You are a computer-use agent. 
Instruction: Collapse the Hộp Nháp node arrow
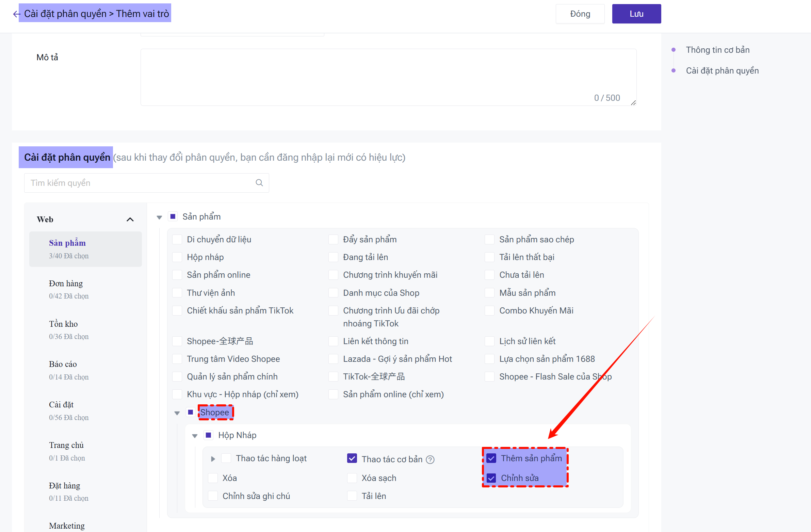click(x=195, y=436)
